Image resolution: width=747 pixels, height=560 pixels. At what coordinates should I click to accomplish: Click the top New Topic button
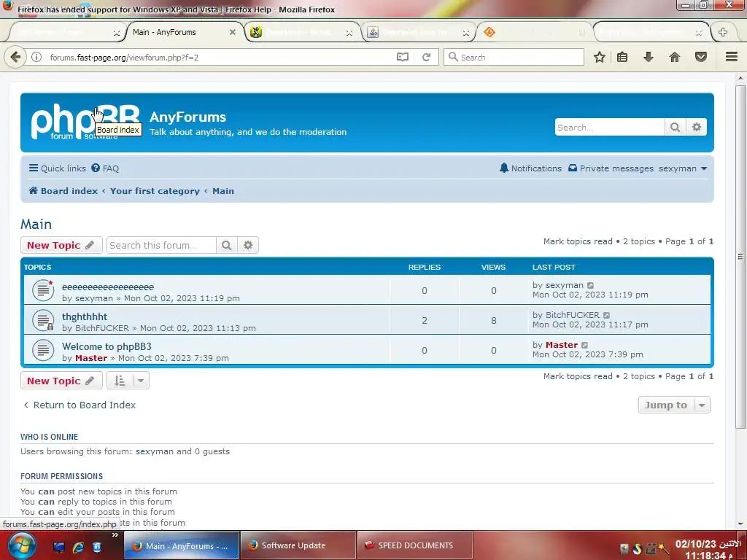61,245
